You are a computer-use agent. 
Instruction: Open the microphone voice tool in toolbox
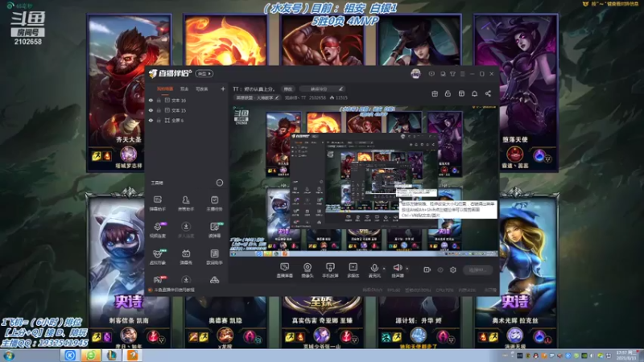coord(158,230)
